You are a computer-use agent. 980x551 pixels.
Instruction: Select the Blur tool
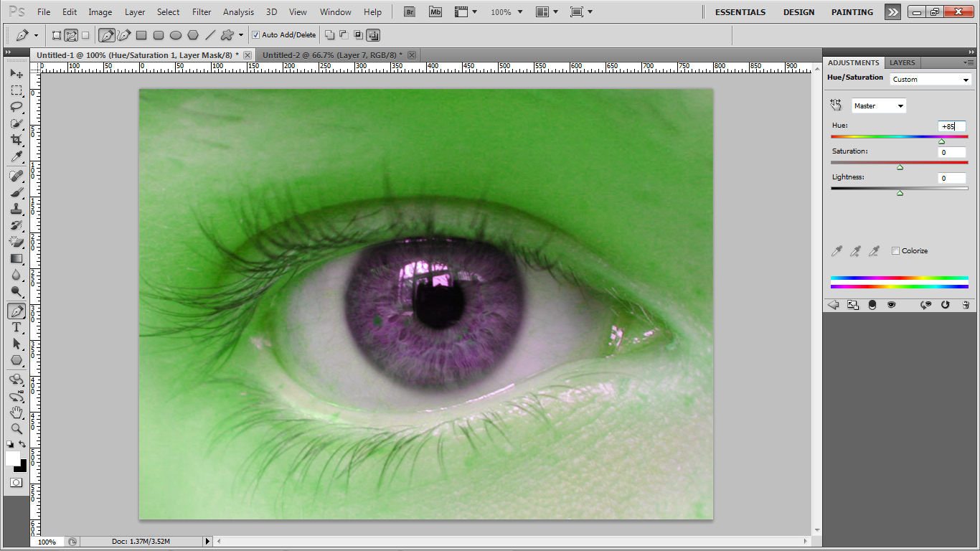point(17,275)
